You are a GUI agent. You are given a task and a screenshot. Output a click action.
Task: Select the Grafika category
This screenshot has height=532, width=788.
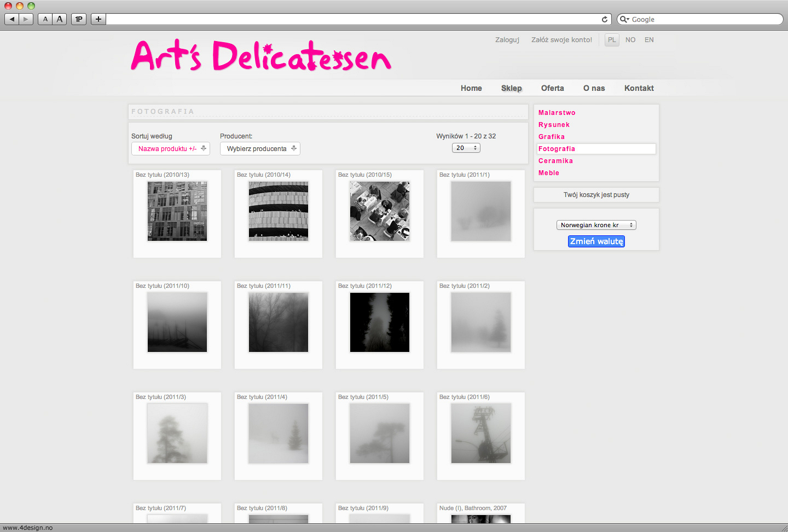[x=552, y=137]
